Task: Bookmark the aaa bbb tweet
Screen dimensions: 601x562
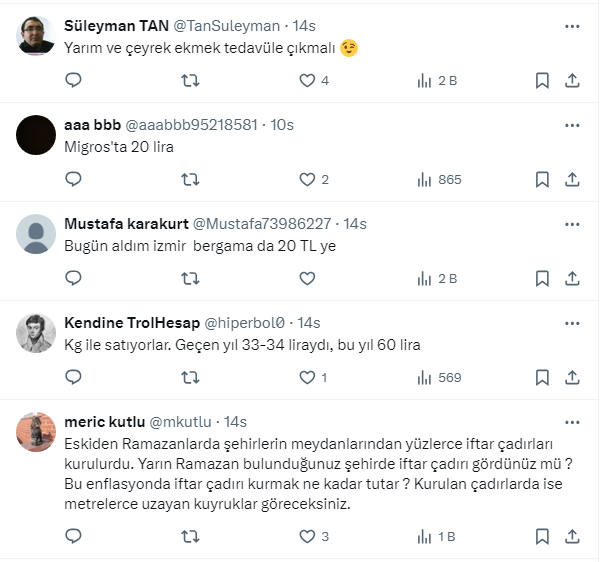Action: pos(542,180)
